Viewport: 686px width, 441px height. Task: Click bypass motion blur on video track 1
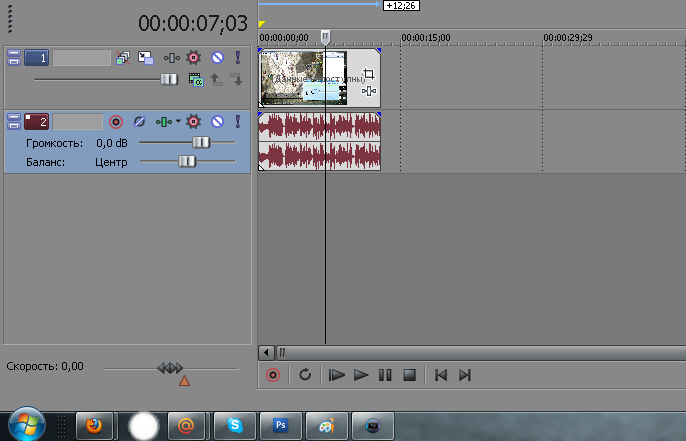pyautogui.click(x=123, y=58)
